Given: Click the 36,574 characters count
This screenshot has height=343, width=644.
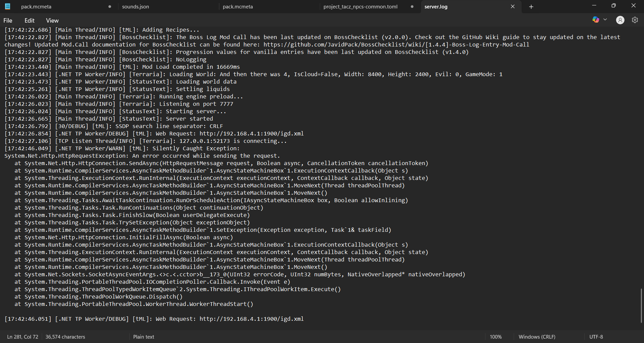Looking at the screenshot, I should (65, 337).
